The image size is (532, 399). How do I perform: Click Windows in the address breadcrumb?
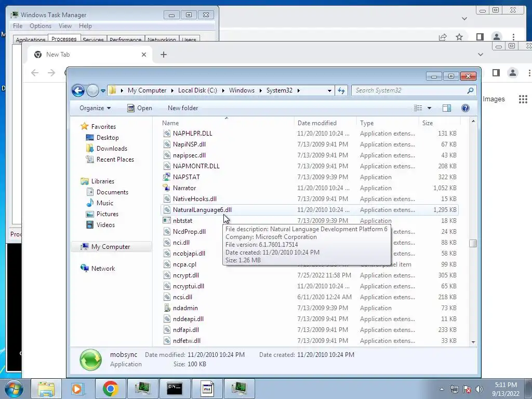[x=242, y=90]
